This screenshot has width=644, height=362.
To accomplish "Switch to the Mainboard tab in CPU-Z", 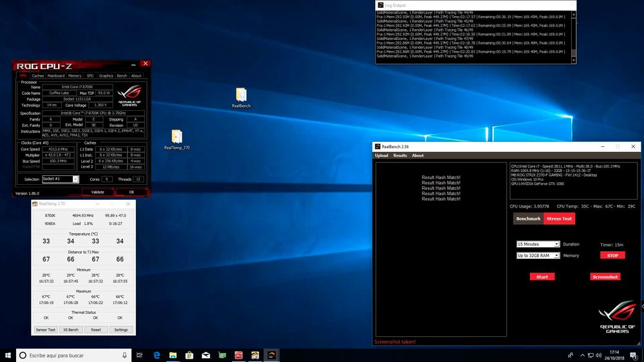I will click(56, 75).
